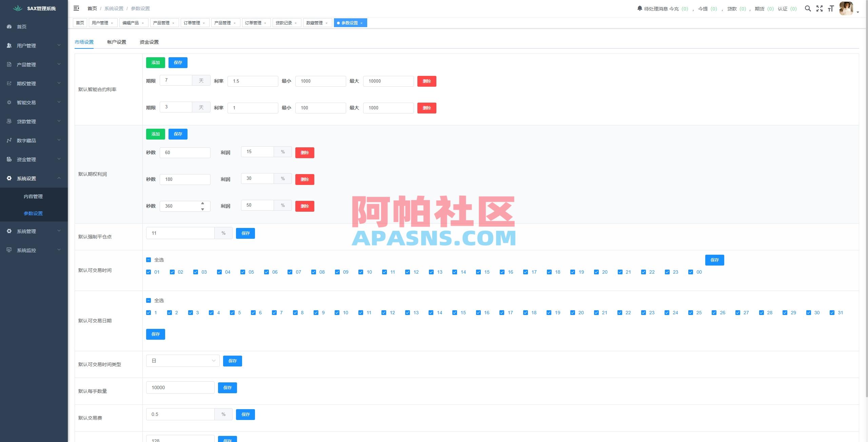Toggle fullscreen mode via the top bar icon

(820, 8)
